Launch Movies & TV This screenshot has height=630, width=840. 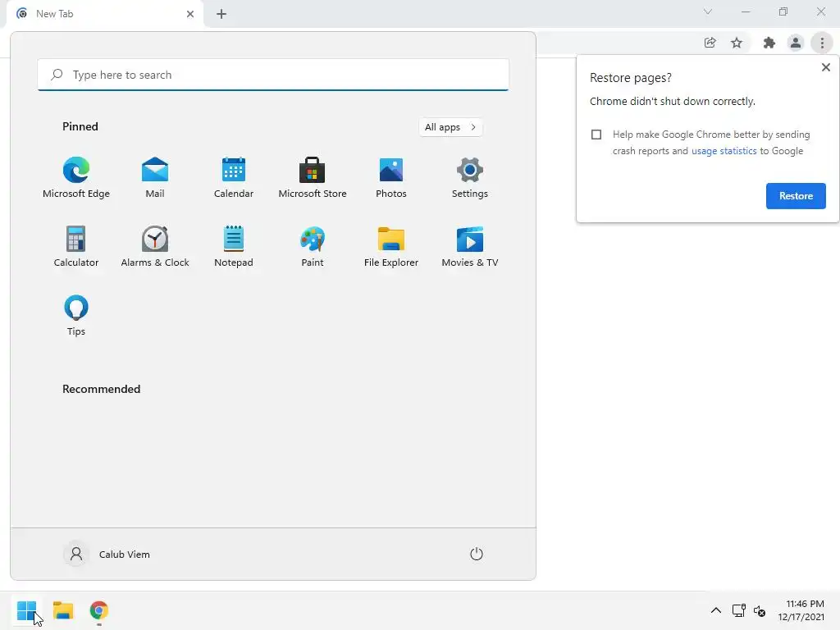470,246
